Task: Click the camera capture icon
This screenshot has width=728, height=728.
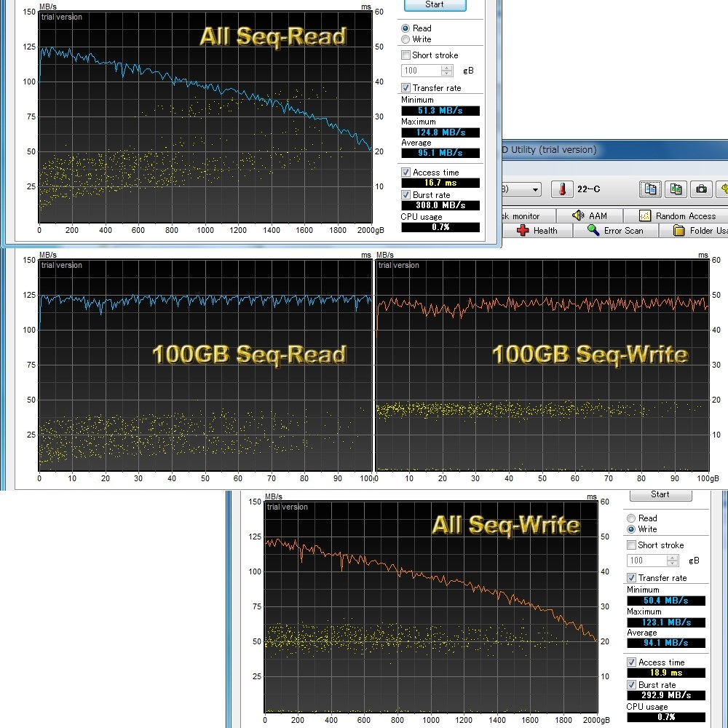Action: 701,189
